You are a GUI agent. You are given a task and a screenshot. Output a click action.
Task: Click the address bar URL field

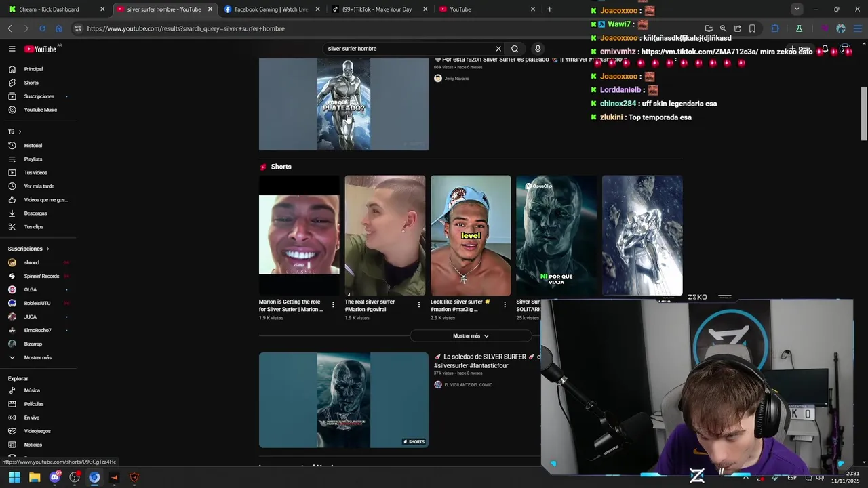[x=380, y=28]
